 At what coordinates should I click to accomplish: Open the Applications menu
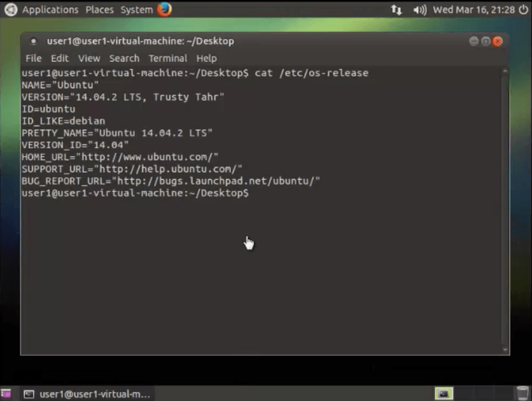(50, 10)
